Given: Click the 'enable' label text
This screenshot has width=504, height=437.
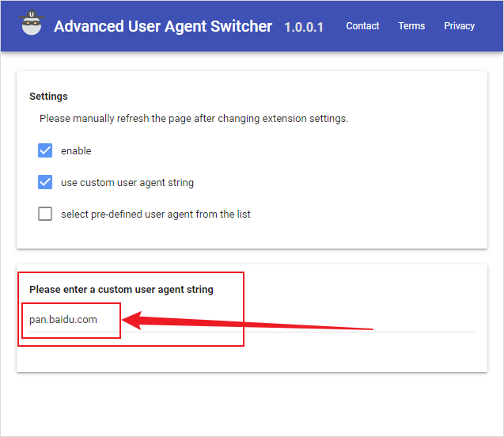Looking at the screenshot, I should click(76, 150).
